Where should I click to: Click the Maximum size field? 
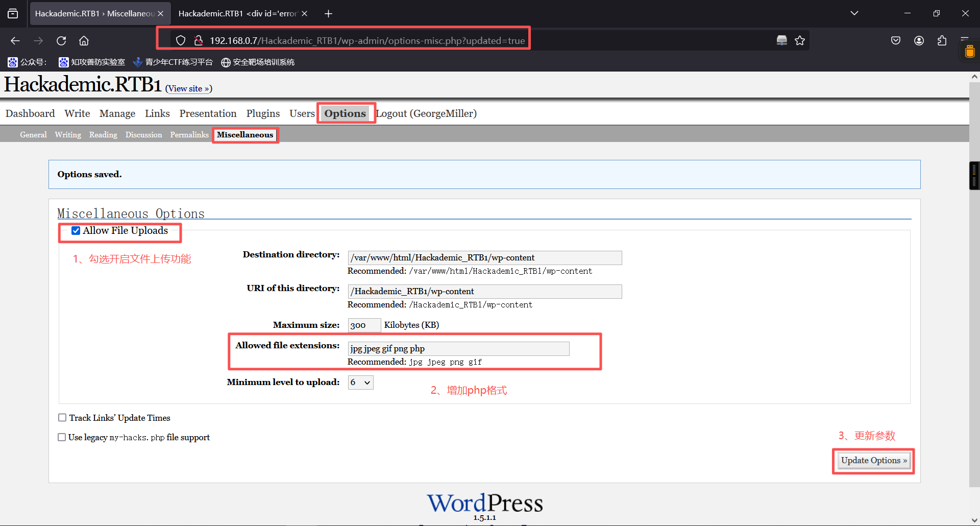(x=364, y=325)
